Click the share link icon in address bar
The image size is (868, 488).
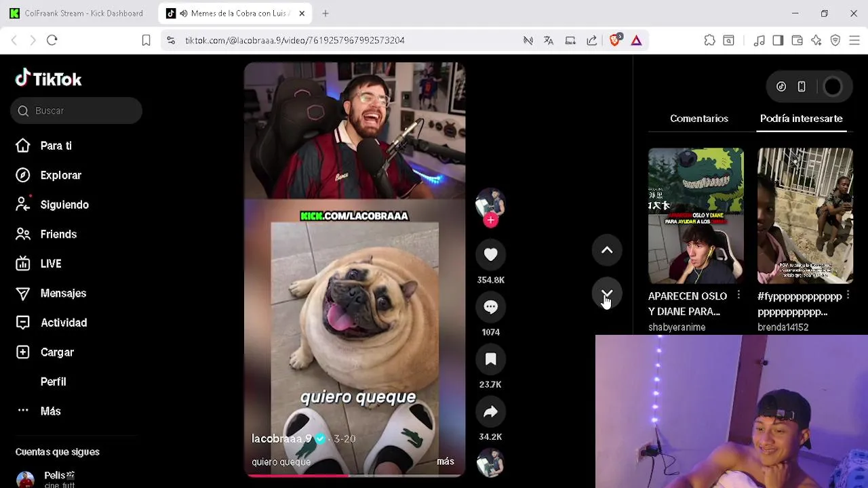tap(592, 40)
